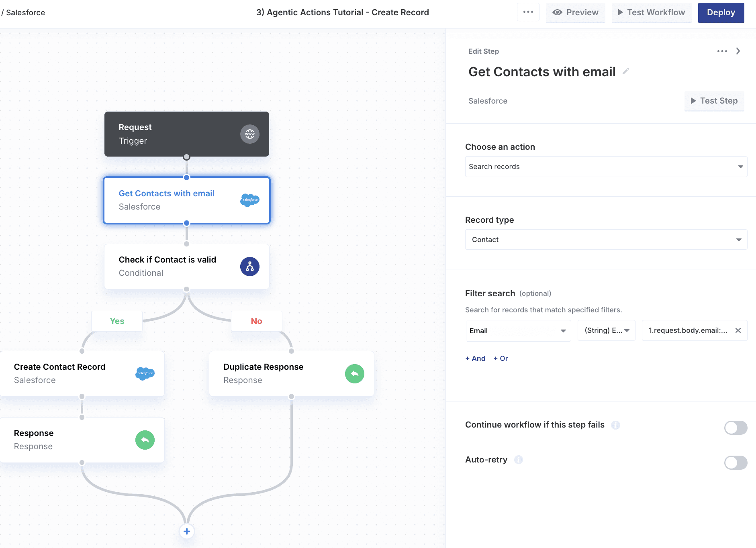756x548 pixels.
Task: Click the green reply icon on Duplicate Response
Action: (354, 374)
